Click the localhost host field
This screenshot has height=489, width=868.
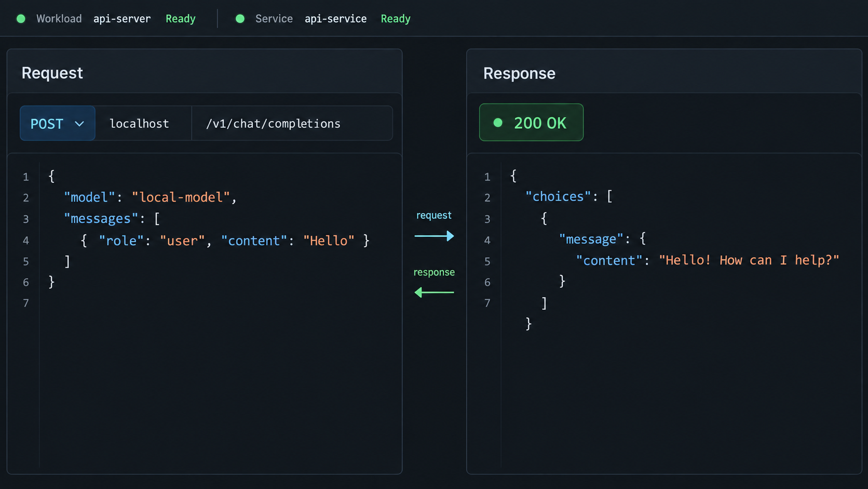click(x=143, y=123)
